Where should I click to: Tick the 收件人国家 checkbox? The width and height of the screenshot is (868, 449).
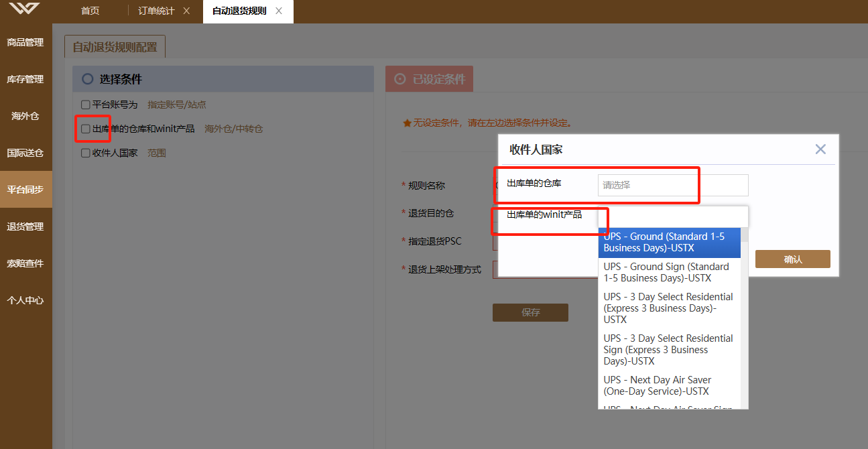(85, 153)
